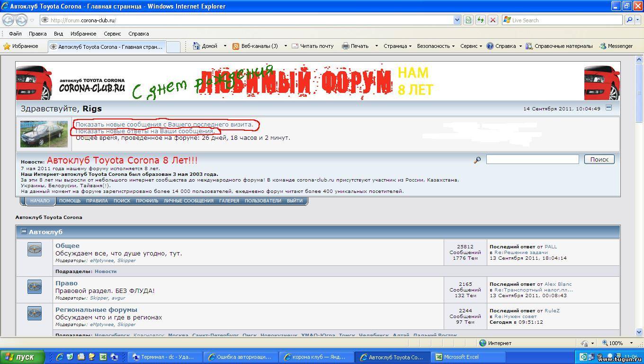The width and height of the screenshot is (644, 364).
Task: Select ЛИЧНЫЕ СООБЩЕНИЯ in forum navigation bar
Action: 188,200
